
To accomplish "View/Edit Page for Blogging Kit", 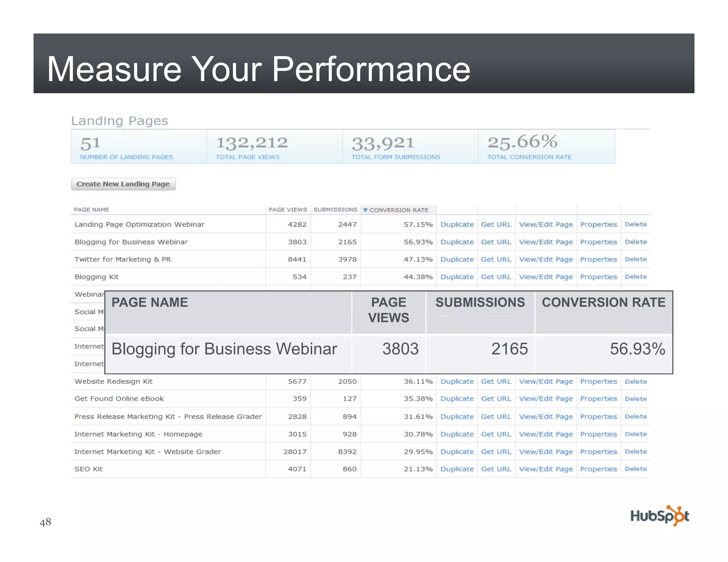I will click(546, 277).
